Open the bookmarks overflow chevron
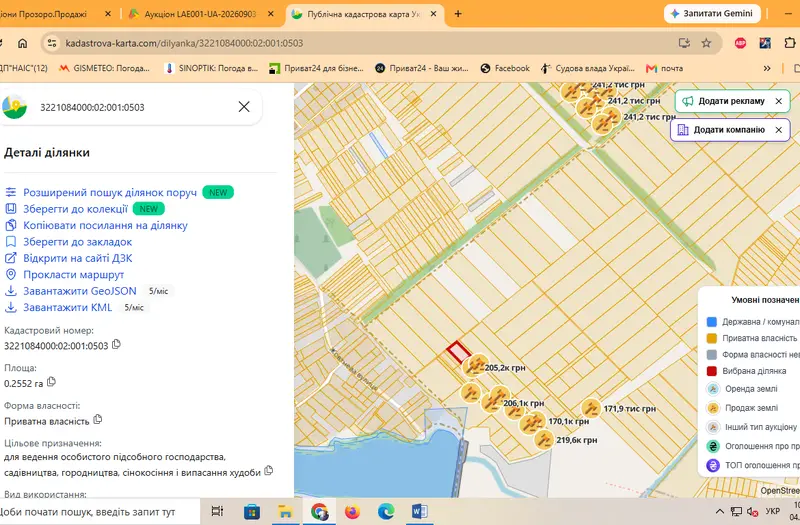The image size is (800, 525). (x=767, y=68)
